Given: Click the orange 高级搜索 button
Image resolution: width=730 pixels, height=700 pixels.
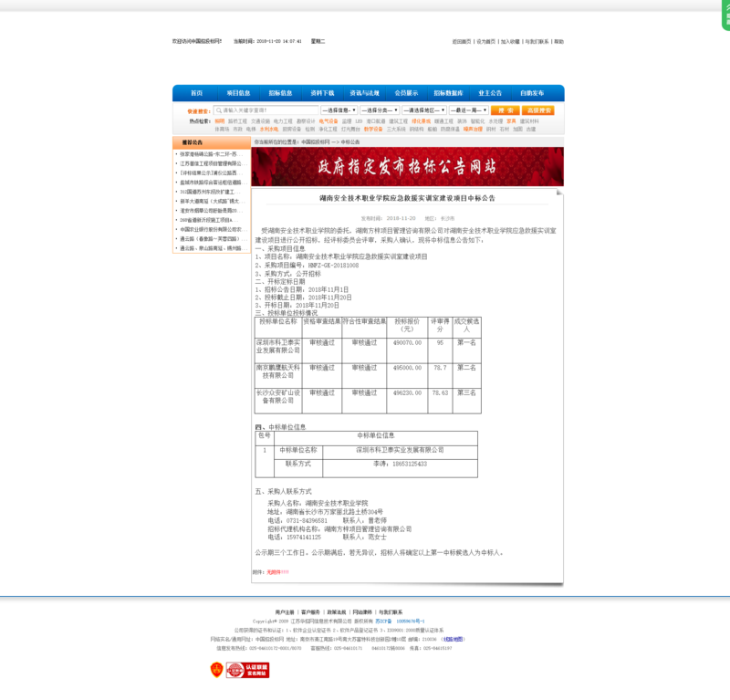Looking at the screenshot, I should (538, 110).
